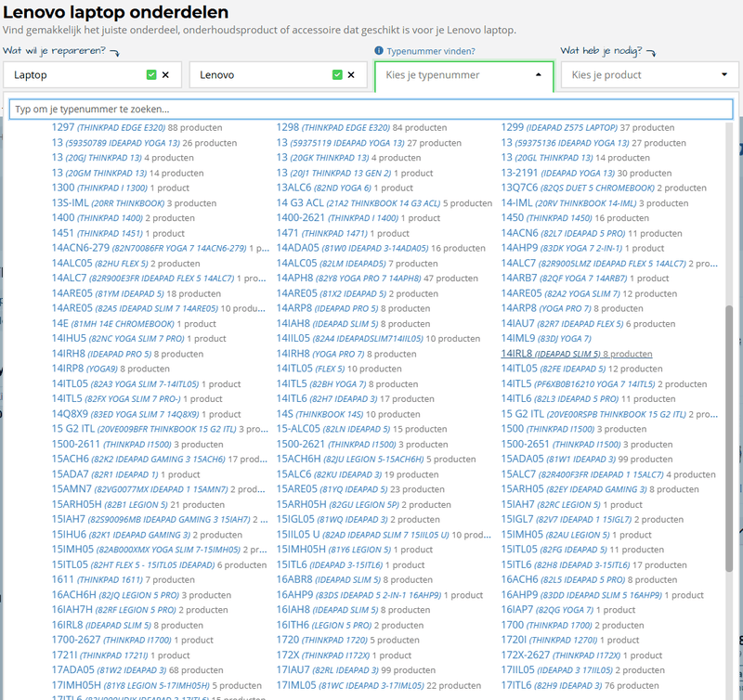
Task: Click the info icon beside Typenummer vinden
Action: click(379, 51)
